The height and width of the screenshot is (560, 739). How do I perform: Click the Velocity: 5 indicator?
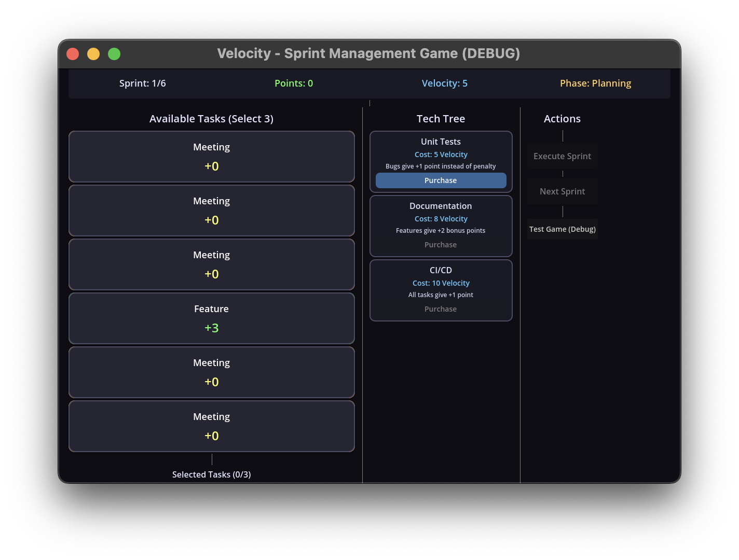point(445,83)
